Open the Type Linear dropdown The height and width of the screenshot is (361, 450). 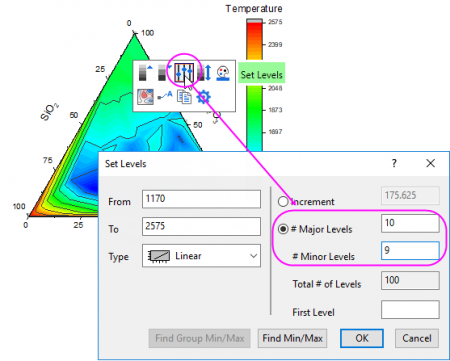pyautogui.click(x=201, y=256)
